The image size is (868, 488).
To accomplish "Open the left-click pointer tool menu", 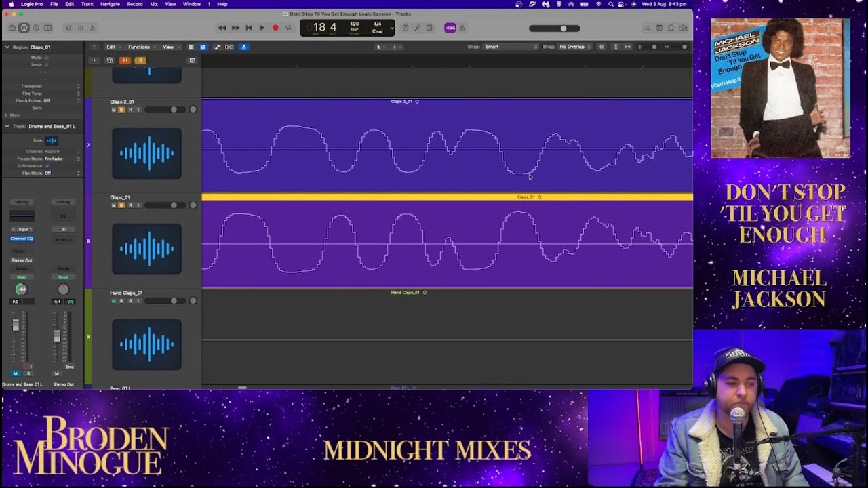I will [x=380, y=47].
